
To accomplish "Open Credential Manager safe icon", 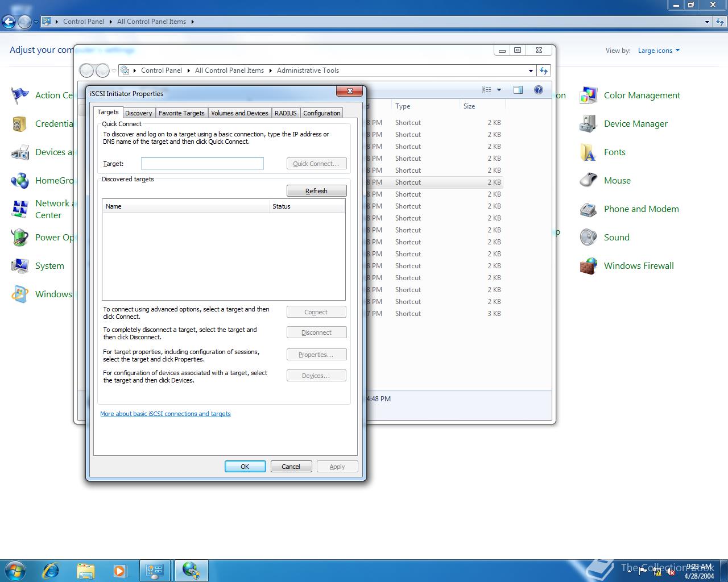I will 20,124.
